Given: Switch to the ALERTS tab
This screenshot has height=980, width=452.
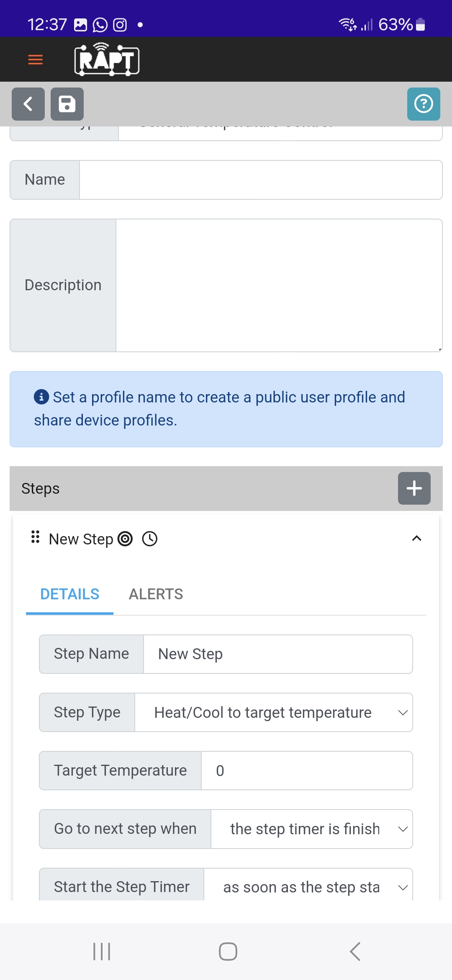Looking at the screenshot, I should (156, 594).
